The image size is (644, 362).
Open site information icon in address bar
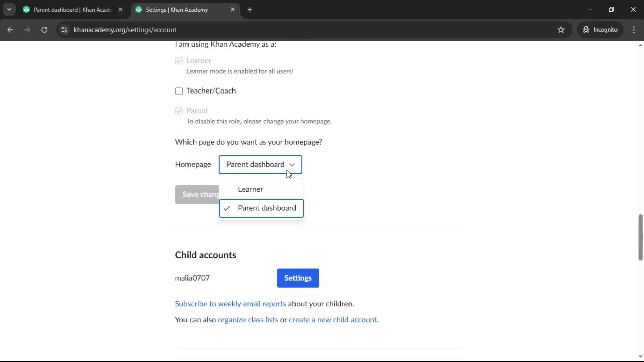tap(64, 29)
